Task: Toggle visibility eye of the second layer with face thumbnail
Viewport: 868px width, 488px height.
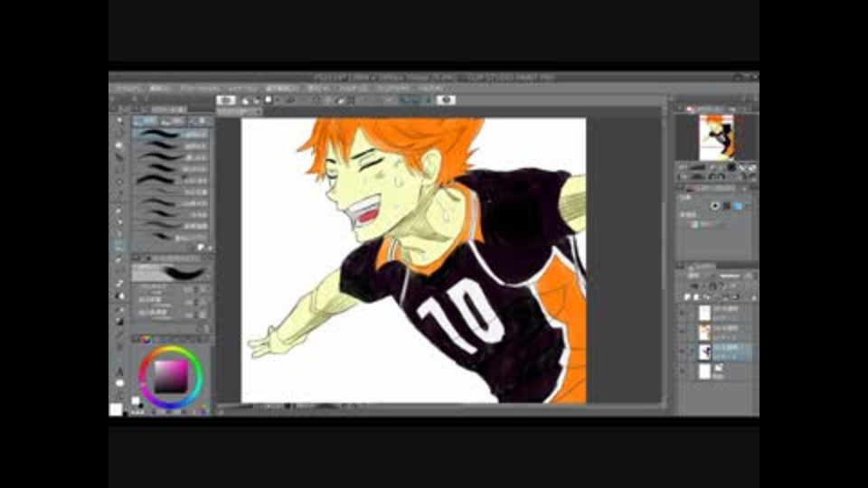Action: [x=683, y=332]
